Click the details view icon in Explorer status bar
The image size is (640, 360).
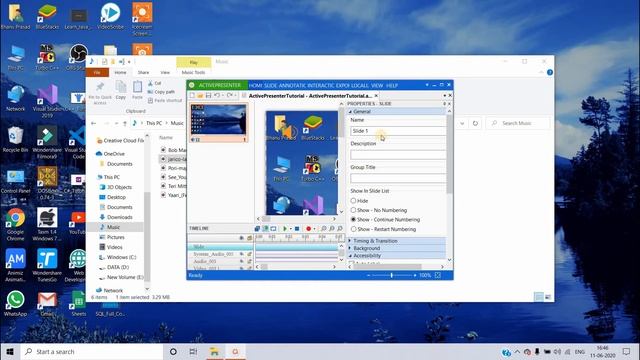(x=539, y=297)
